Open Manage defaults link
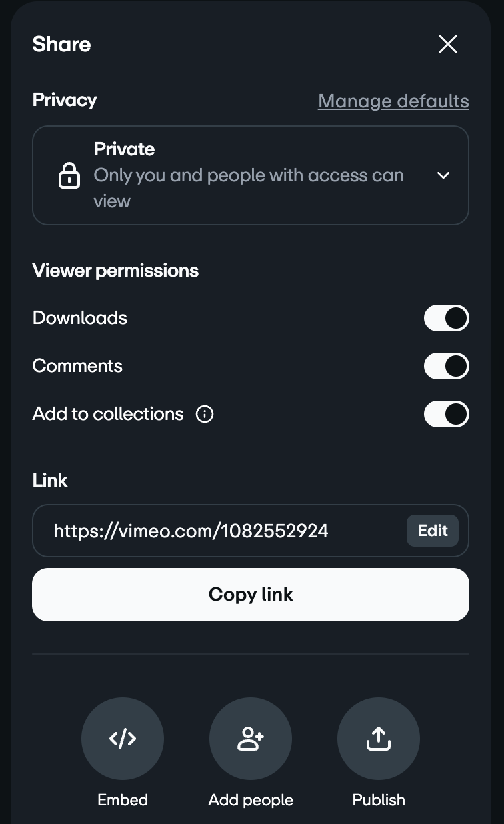 [393, 101]
